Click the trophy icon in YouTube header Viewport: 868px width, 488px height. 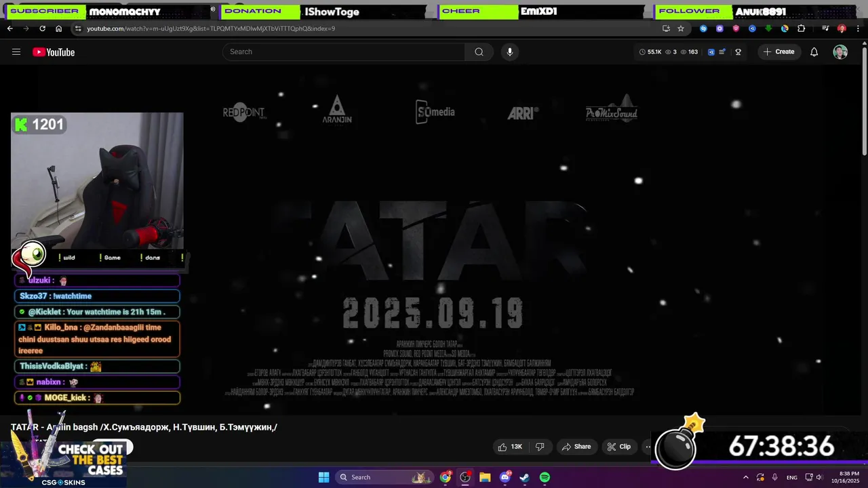[x=738, y=52]
